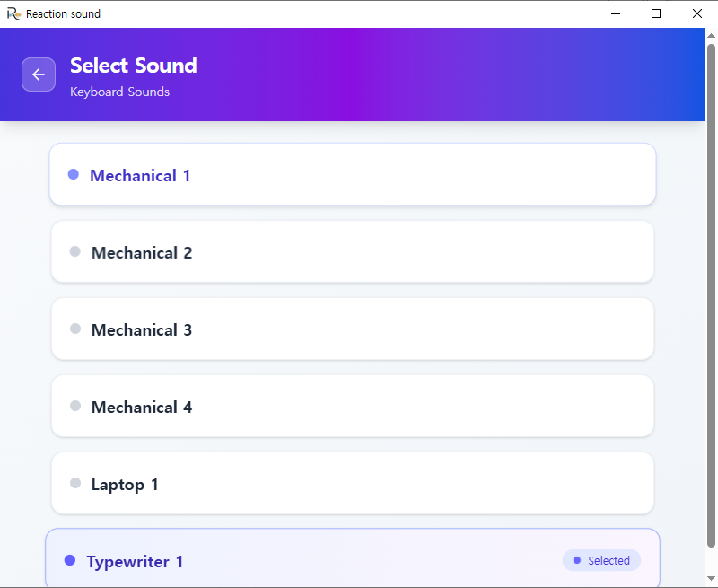Click the back arrow in the header

tap(39, 75)
